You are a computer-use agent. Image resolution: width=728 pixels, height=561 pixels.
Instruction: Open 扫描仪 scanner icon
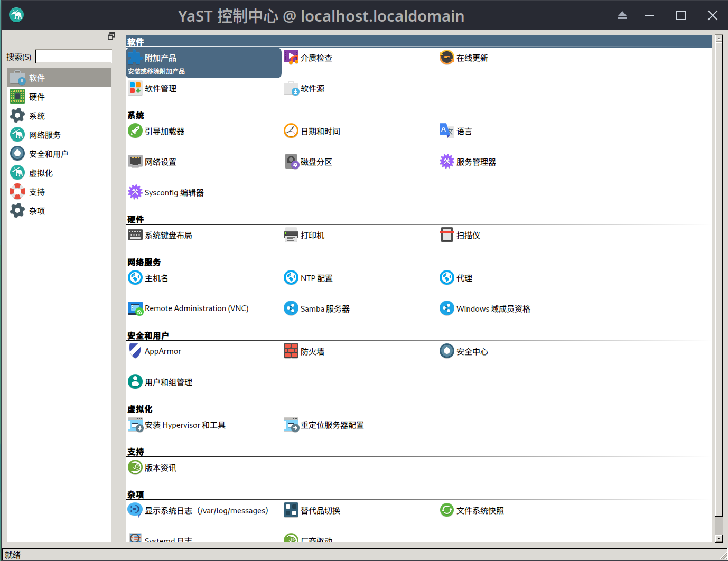[447, 235]
